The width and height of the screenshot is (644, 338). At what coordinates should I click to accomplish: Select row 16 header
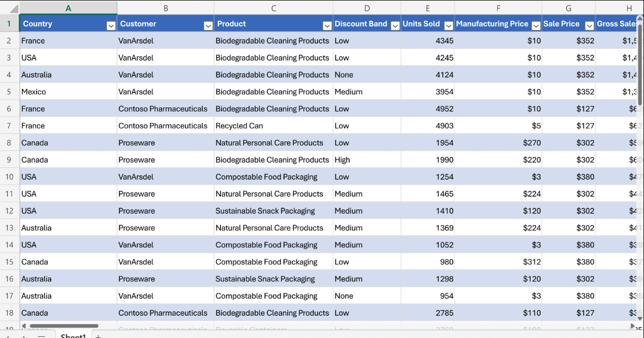9,279
